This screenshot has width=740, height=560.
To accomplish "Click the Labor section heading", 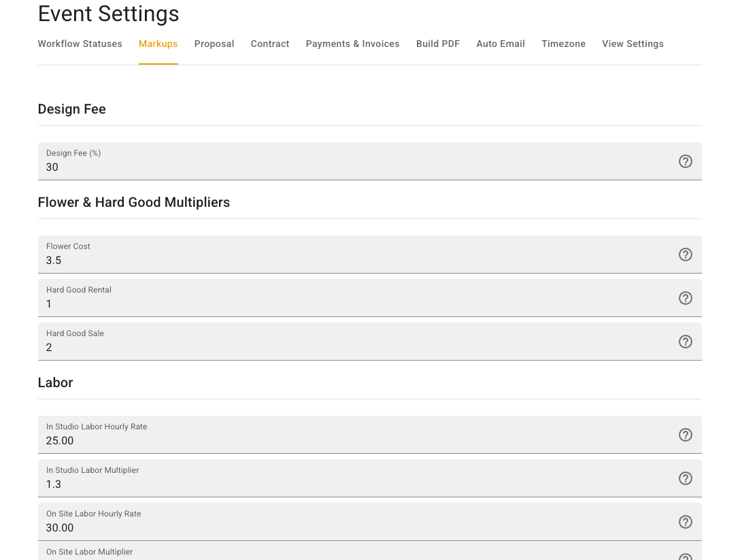I will (x=55, y=382).
